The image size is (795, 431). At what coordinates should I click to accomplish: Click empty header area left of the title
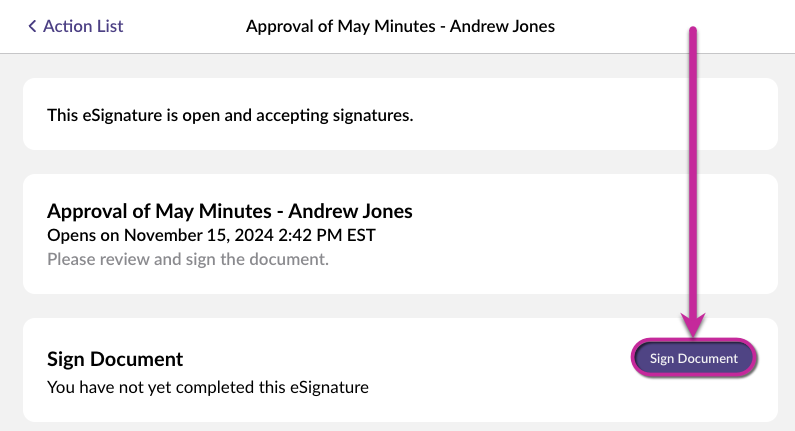pyautogui.click(x=185, y=26)
